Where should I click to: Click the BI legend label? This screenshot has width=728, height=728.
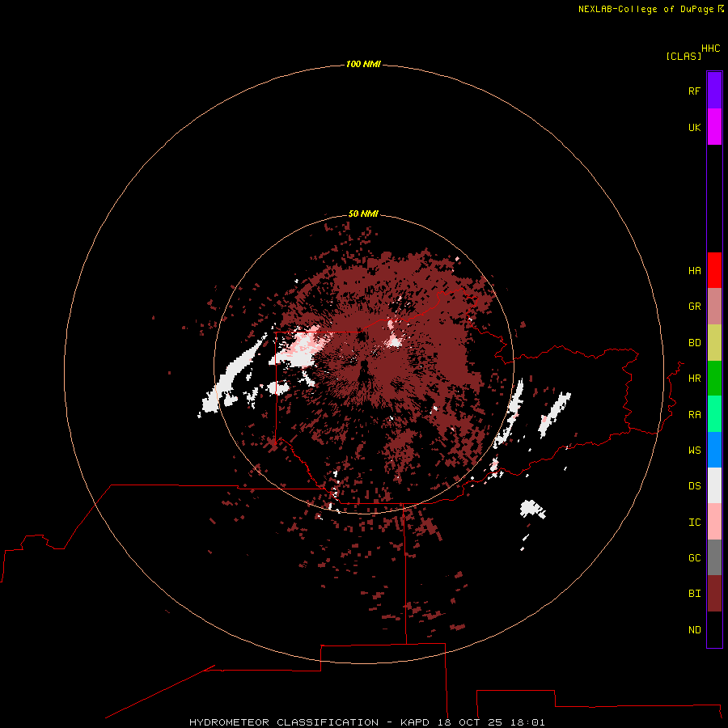694,593
